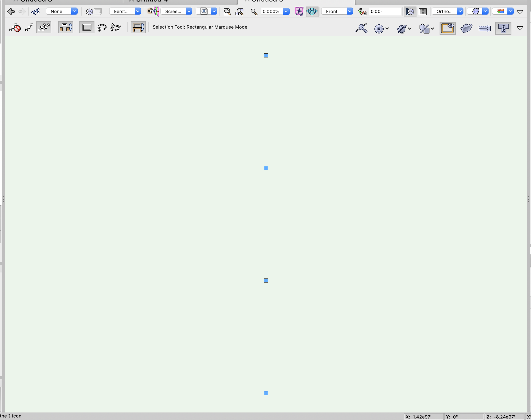The width and height of the screenshot is (531, 420).
Task: Select the Lasso Marquee mode icon
Action: (102, 27)
